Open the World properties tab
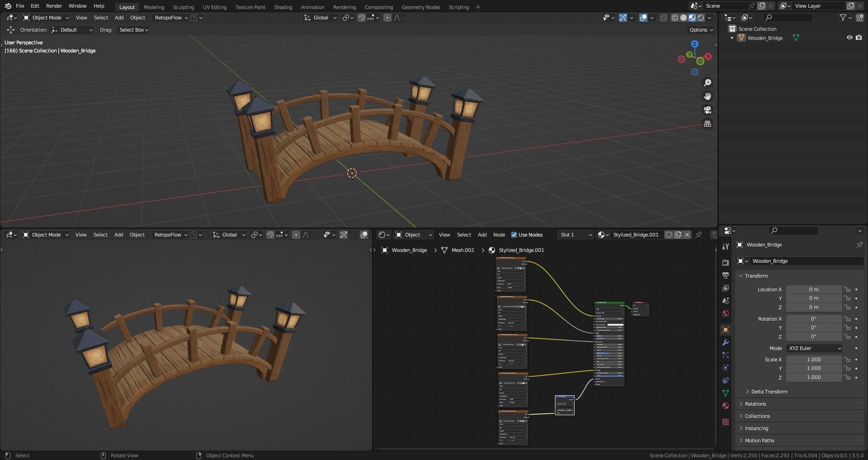Screen dimensions: 868x460 tap(726, 313)
